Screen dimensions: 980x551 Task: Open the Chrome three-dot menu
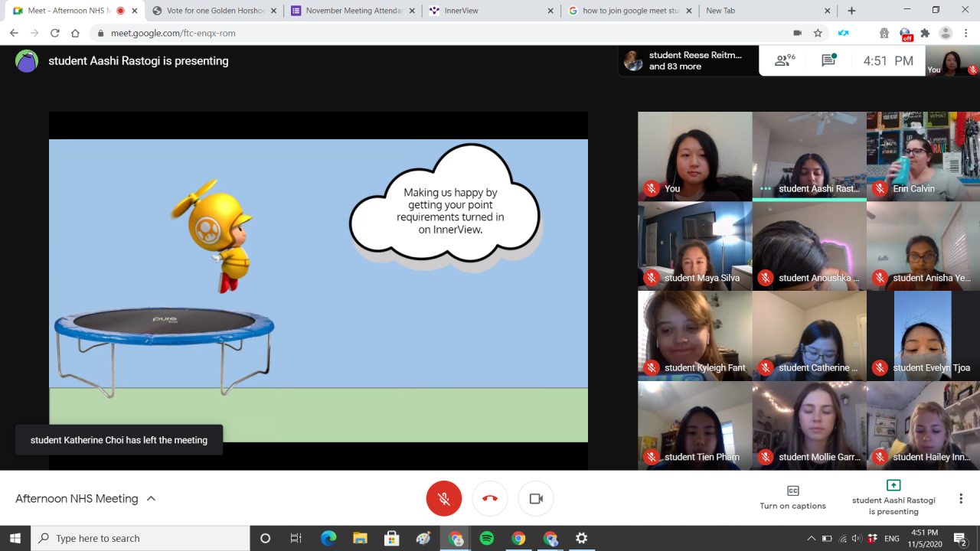point(965,33)
